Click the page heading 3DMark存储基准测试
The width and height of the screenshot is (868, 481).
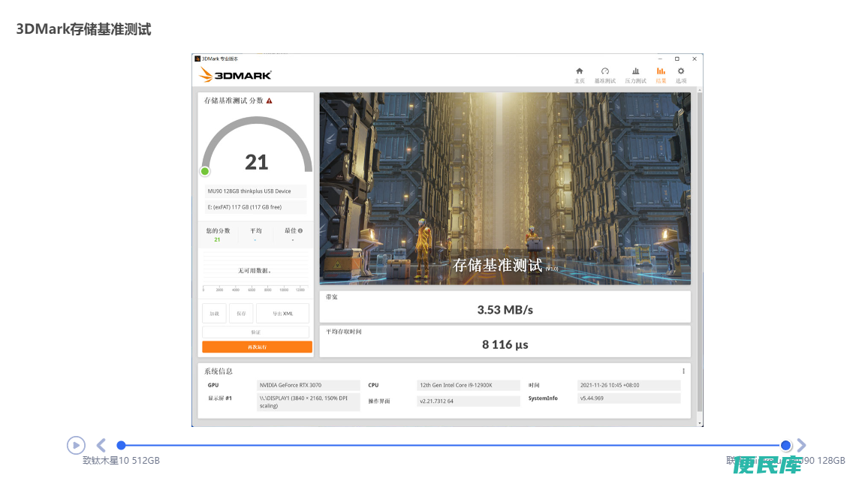[83, 29]
